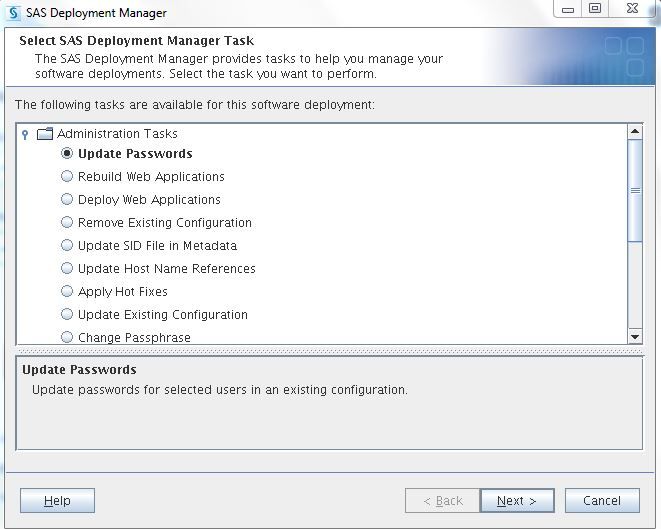661x529 pixels.
Task: Select Update Existing Configuration radio button
Action: tap(68, 315)
